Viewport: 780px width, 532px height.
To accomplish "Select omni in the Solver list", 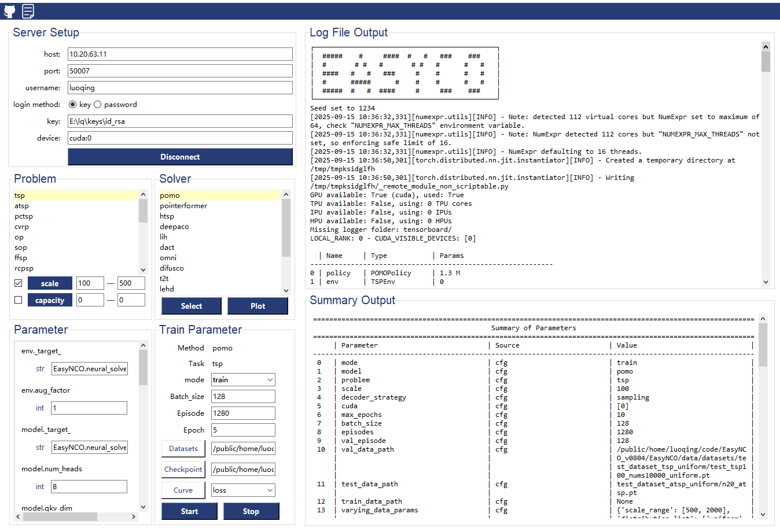I will pos(220,258).
